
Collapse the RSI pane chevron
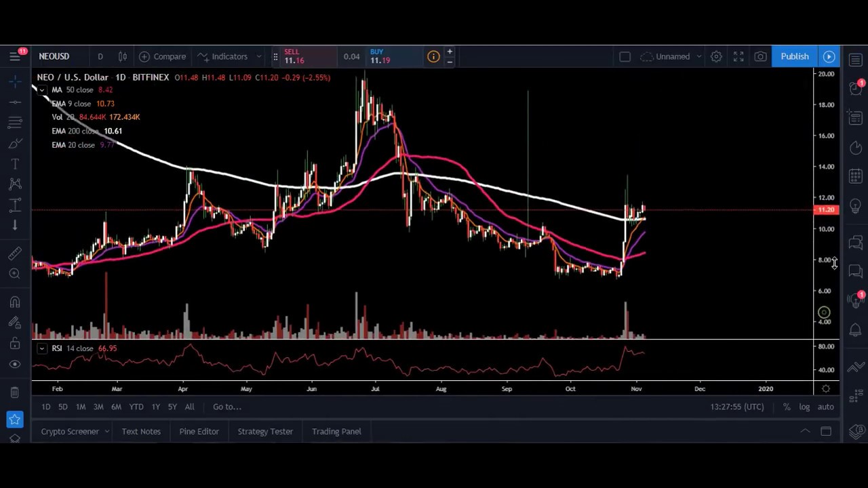42,348
